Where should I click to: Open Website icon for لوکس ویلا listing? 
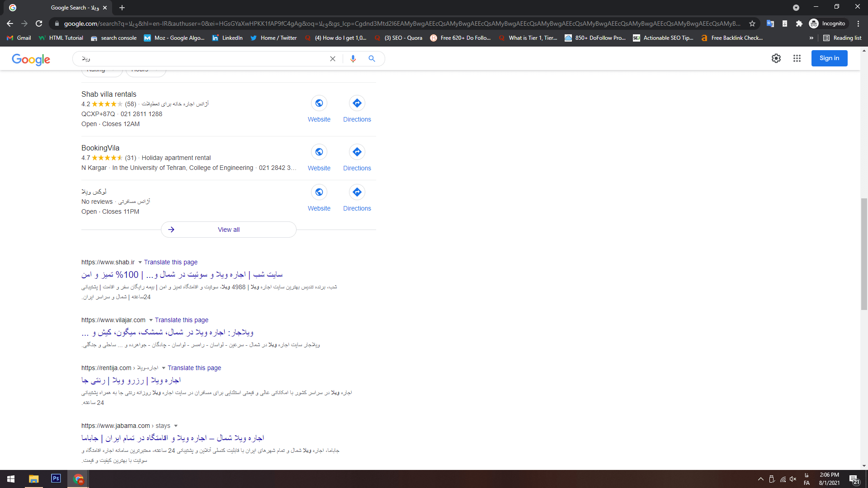[x=319, y=192]
